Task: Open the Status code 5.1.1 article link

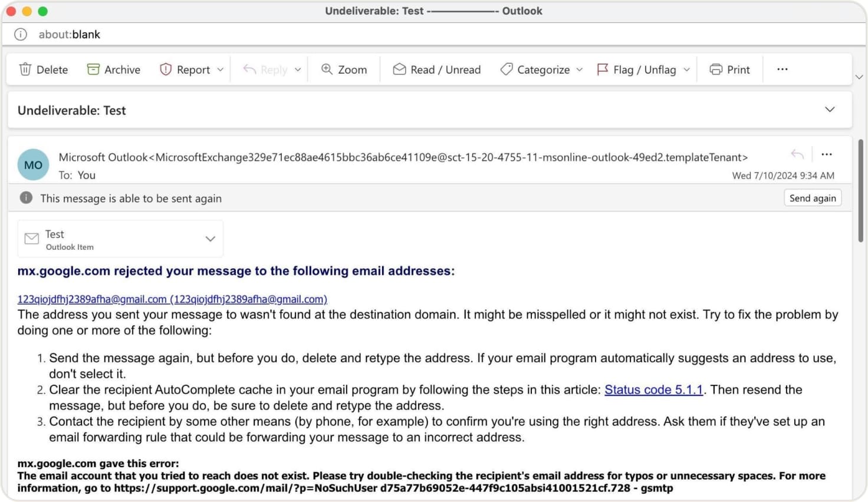Action: 653,389
